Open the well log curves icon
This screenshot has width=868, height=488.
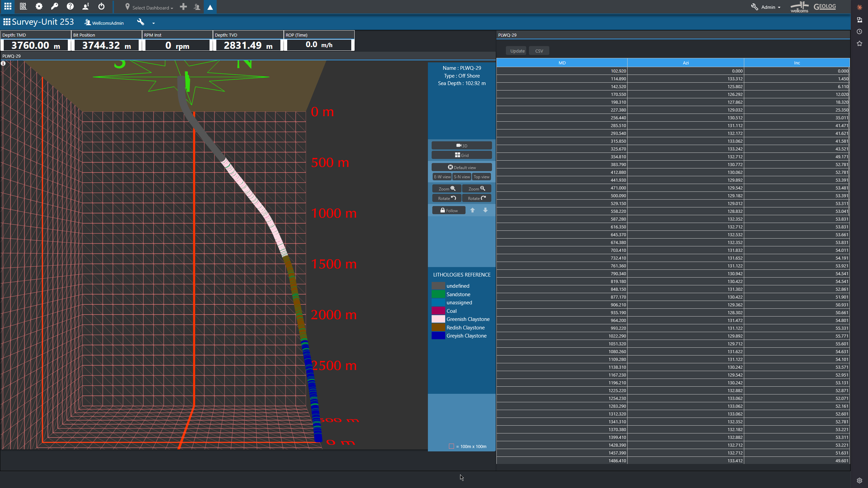point(23,6)
